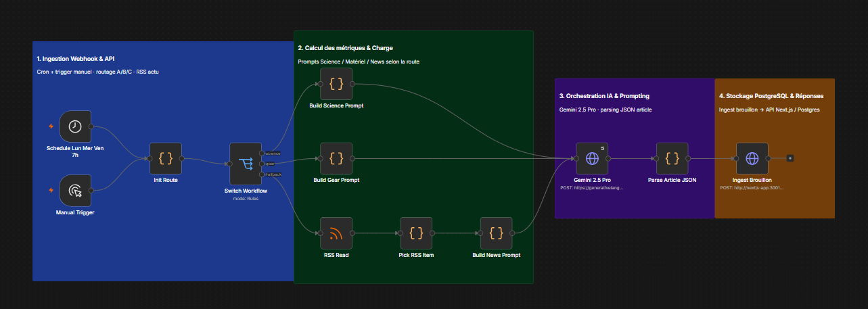The width and height of the screenshot is (868, 309).
Task: Click the 'Build News Prompt' label
Action: pyautogui.click(x=496, y=255)
